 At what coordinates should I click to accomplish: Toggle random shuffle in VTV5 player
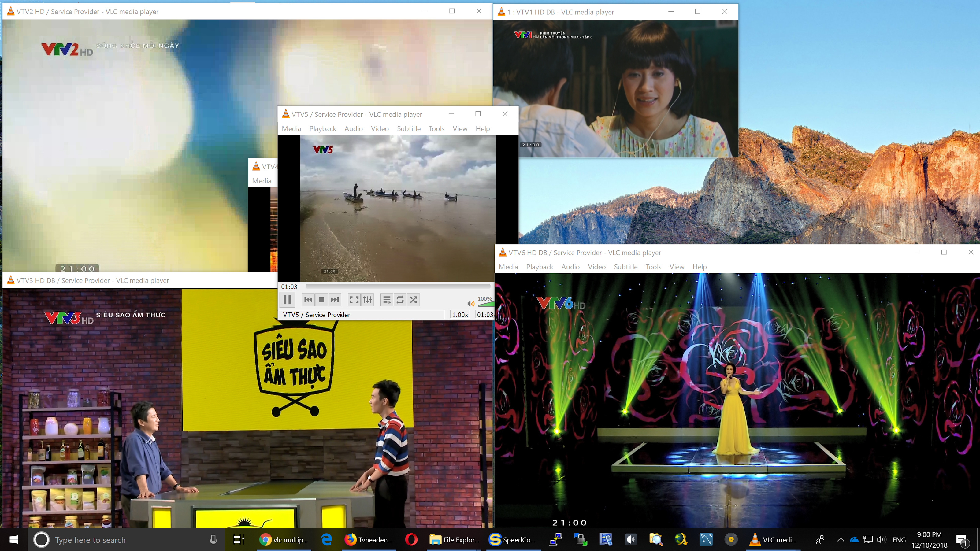414,300
